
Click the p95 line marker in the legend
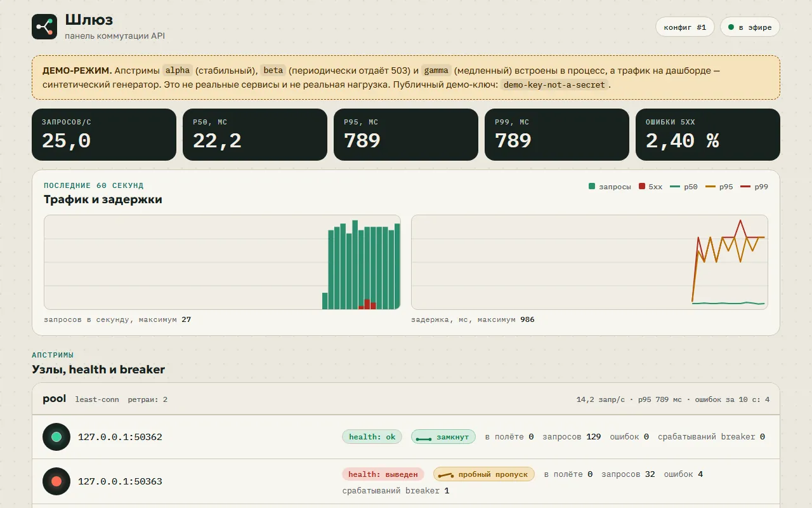tap(710, 187)
